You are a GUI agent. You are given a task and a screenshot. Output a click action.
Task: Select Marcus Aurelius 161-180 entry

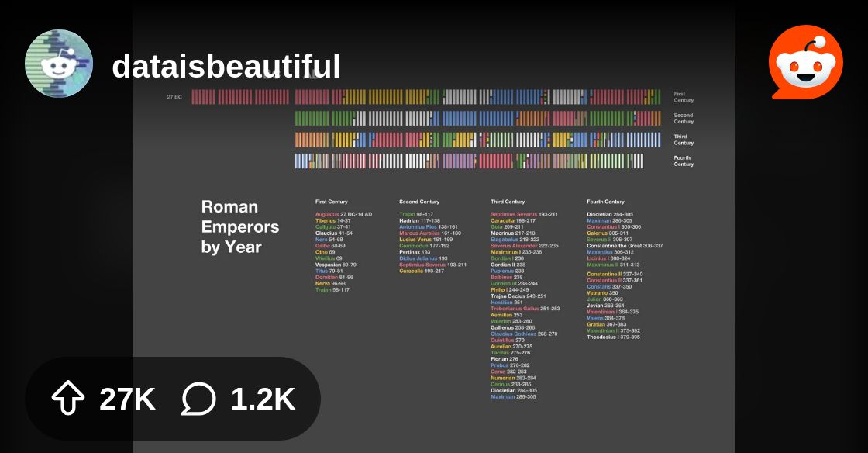coord(430,233)
